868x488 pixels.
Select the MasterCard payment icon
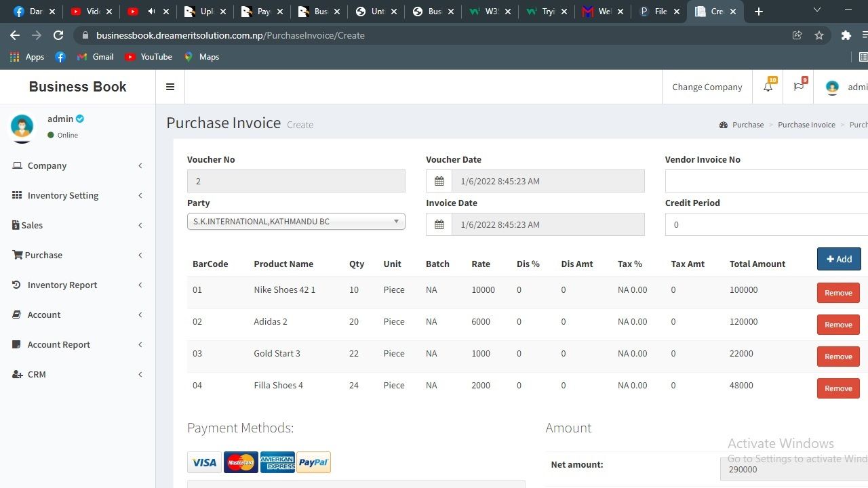[x=241, y=462]
